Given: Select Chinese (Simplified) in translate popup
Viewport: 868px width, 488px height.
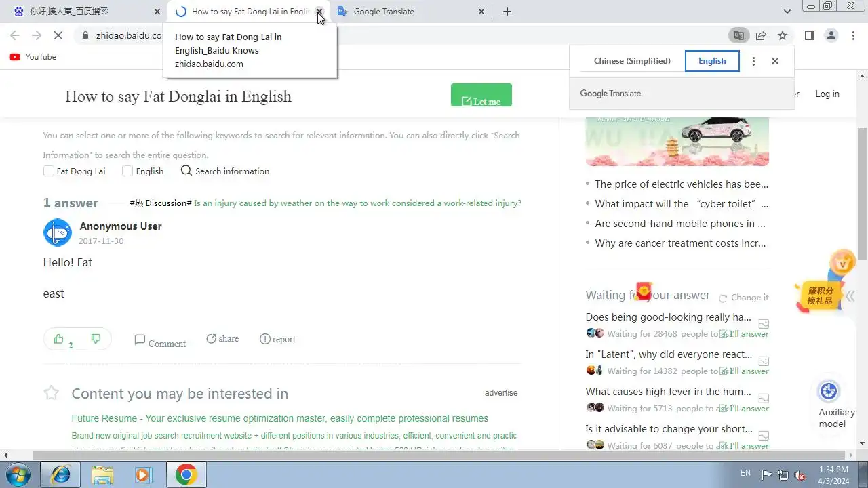Looking at the screenshot, I should click(x=632, y=61).
